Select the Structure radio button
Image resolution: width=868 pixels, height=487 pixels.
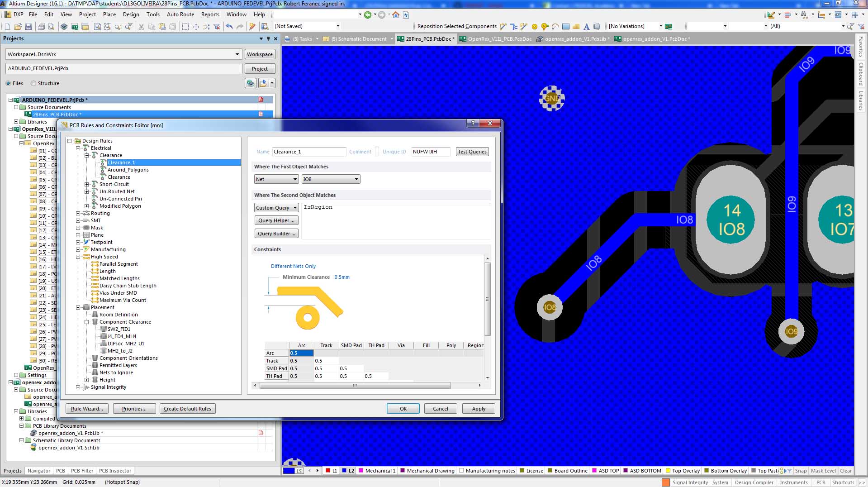(33, 83)
